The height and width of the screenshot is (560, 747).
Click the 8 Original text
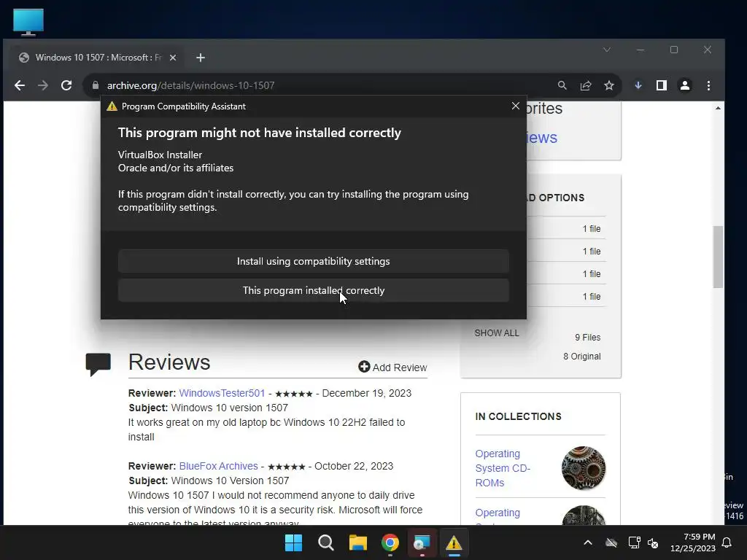pos(581,356)
